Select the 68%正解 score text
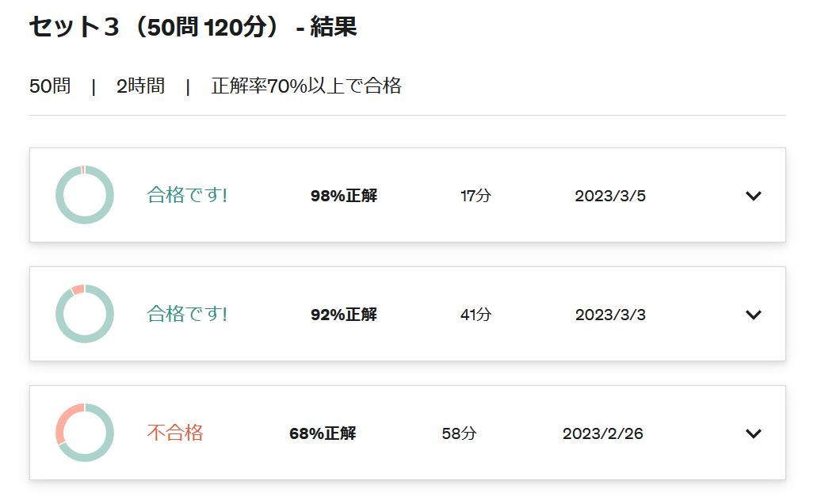Screen dimensions: 817x504 pos(323,433)
